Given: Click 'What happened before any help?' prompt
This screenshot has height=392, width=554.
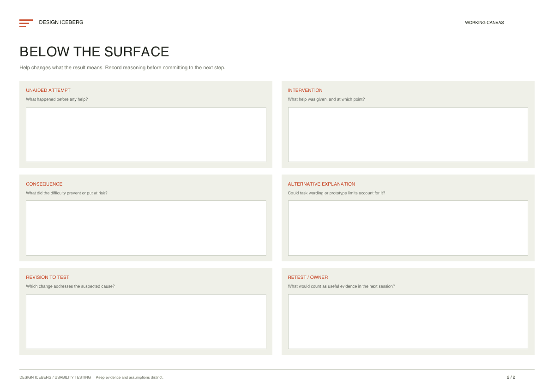Looking at the screenshot, I should point(57,99).
